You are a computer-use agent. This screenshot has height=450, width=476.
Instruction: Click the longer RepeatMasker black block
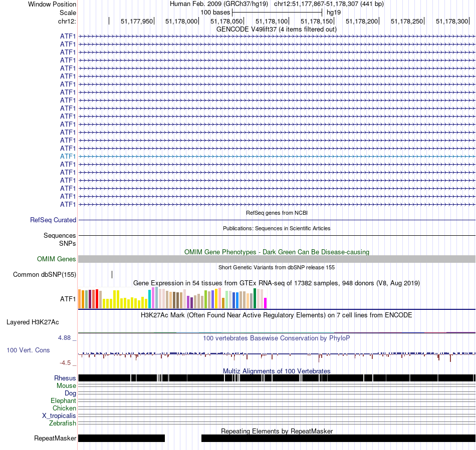(339, 438)
